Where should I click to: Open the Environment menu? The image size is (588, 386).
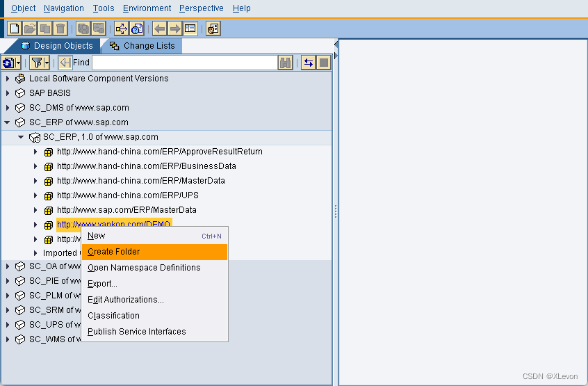tap(147, 8)
